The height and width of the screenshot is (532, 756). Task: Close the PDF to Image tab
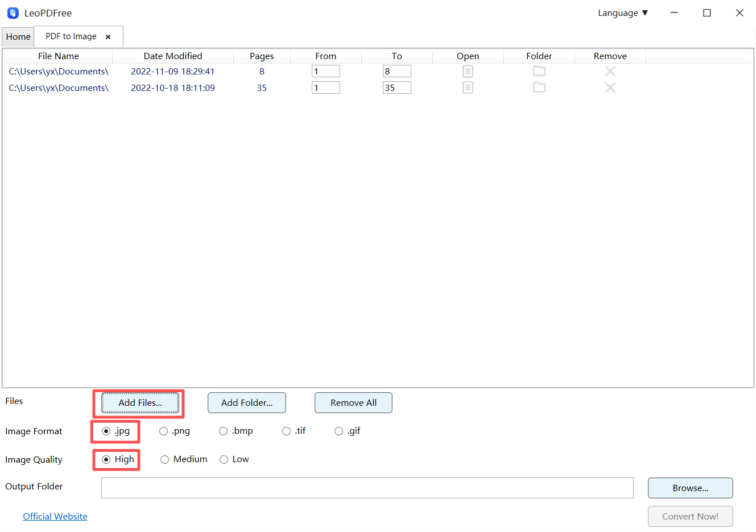(108, 37)
